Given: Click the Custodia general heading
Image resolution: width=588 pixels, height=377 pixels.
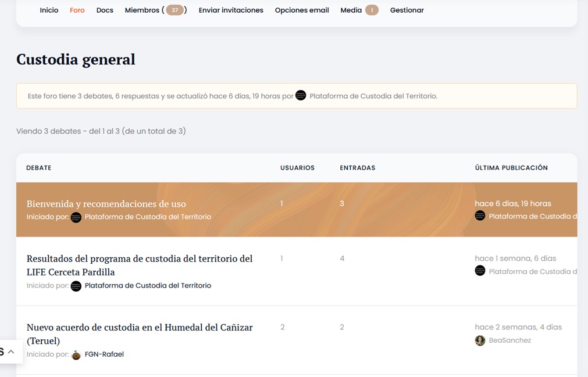Looking at the screenshot, I should coord(76,59).
